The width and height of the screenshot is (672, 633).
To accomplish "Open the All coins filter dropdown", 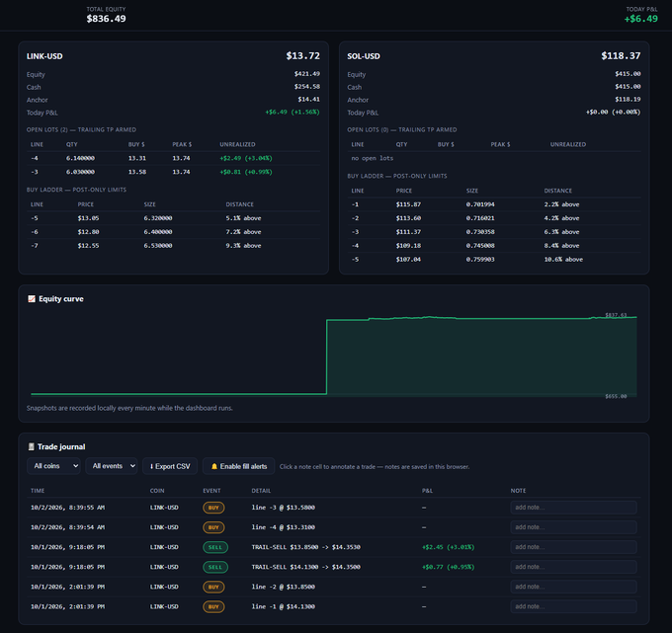I will [x=53, y=466].
